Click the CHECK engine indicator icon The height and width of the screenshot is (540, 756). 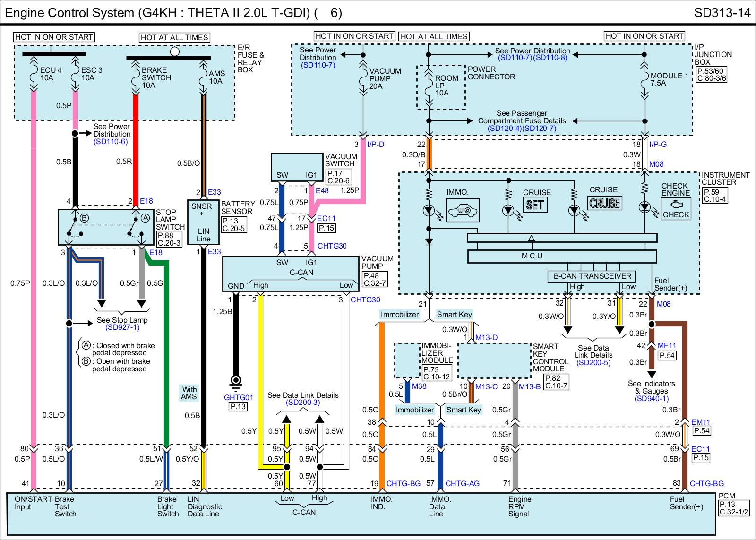click(x=676, y=208)
